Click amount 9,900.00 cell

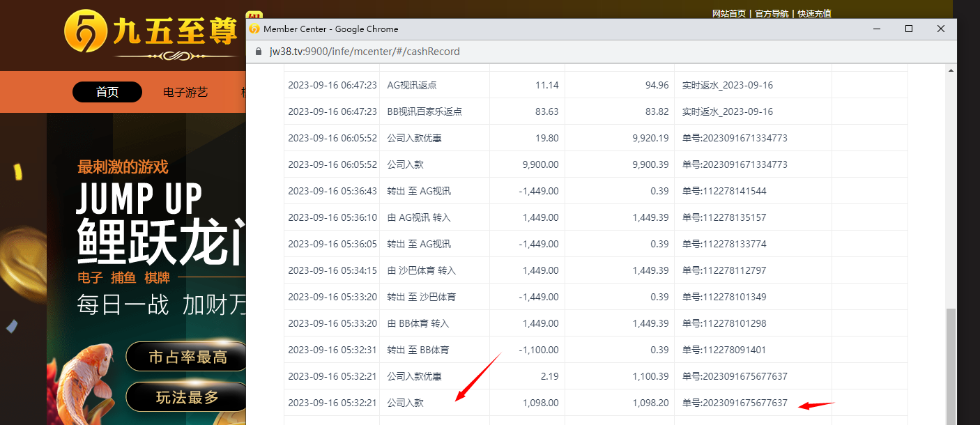(527, 164)
